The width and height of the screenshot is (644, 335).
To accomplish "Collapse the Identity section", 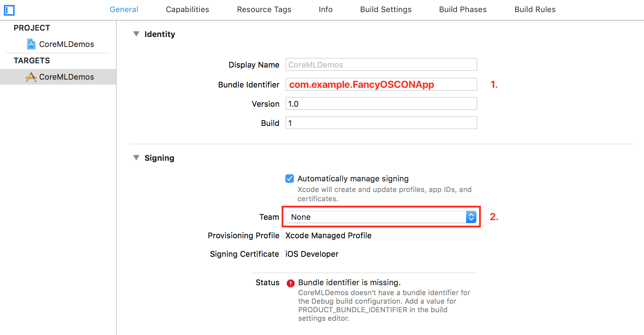I will pos(136,34).
